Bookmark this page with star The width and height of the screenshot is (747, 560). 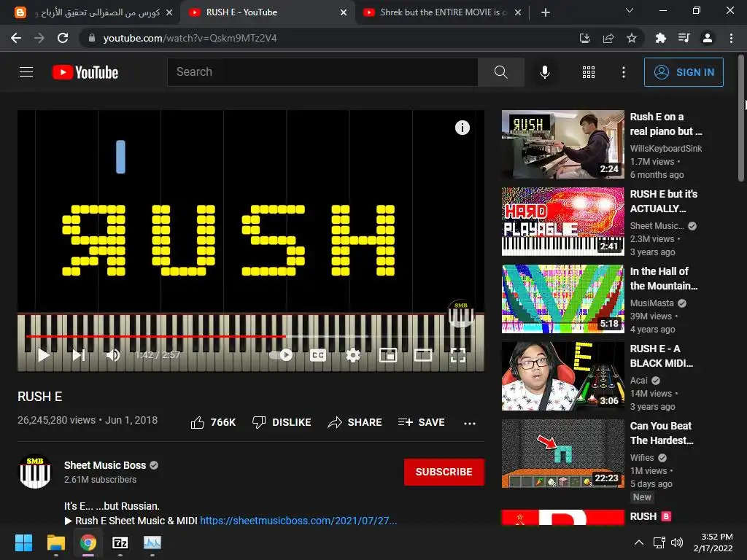(632, 38)
